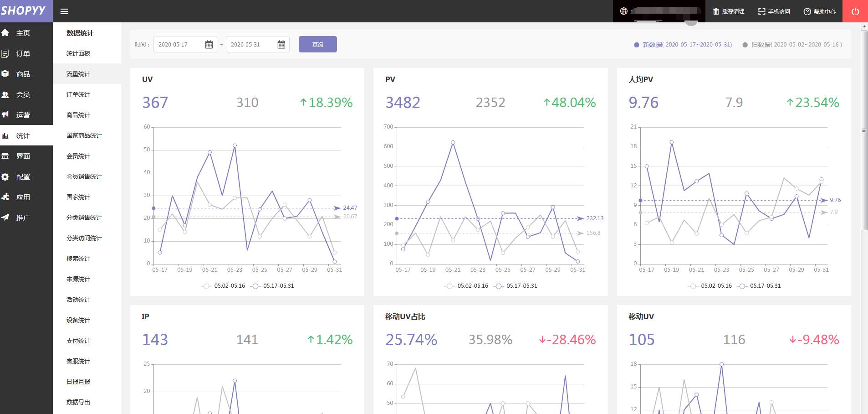
Task: Click the hamburger menu icon
Action: [64, 11]
